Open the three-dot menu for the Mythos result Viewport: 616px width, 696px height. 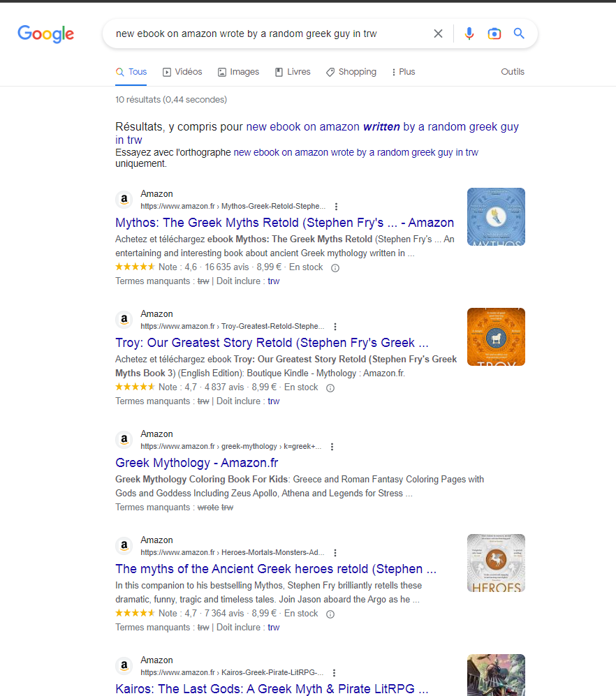tap(336, 207)
